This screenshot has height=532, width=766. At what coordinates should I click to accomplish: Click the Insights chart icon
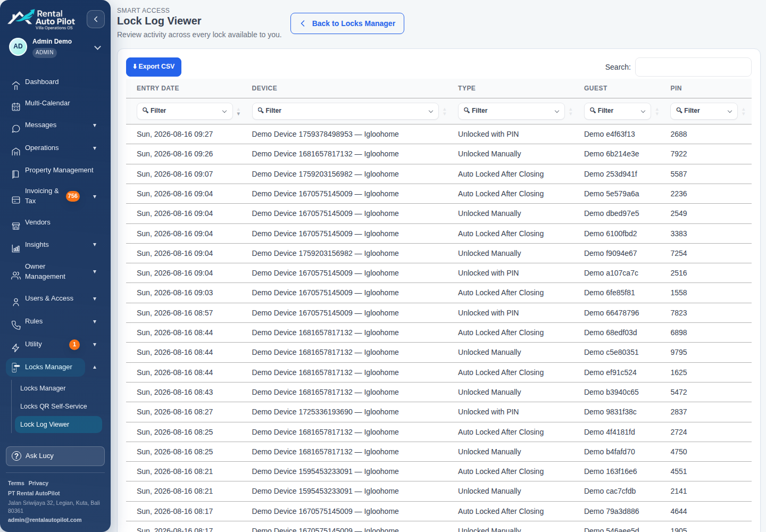tap(16, 248)
